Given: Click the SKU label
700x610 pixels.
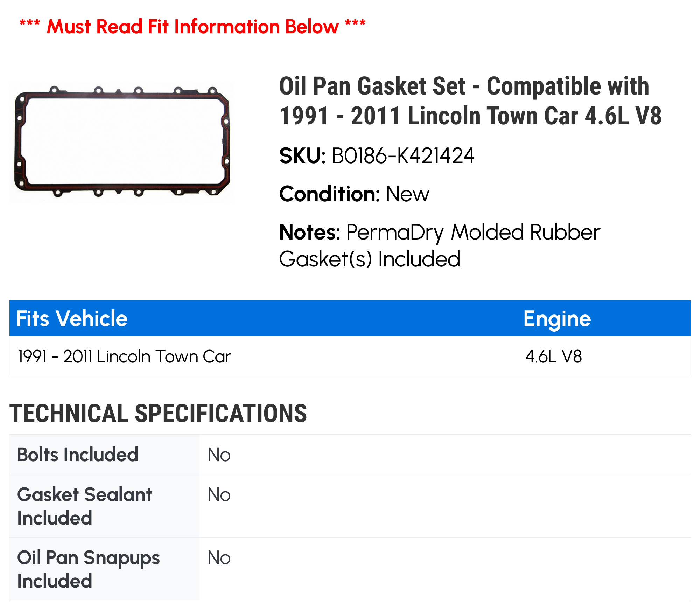Looking at the screenshot, I should tap(302, 156).
